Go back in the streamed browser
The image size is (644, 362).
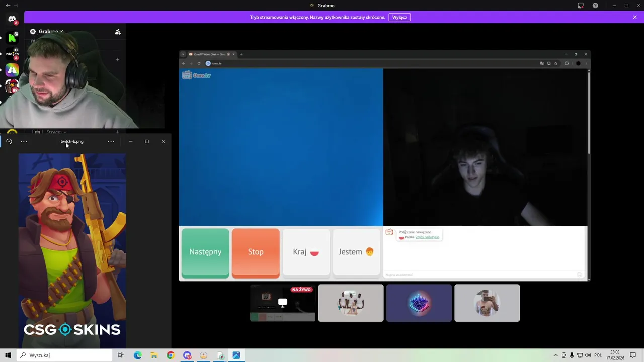(x=184, y=63)
